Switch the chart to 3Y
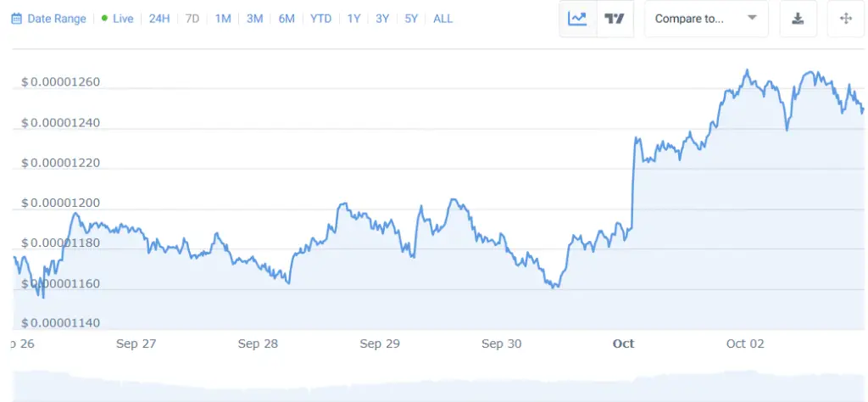 click(x=382, y=19)
